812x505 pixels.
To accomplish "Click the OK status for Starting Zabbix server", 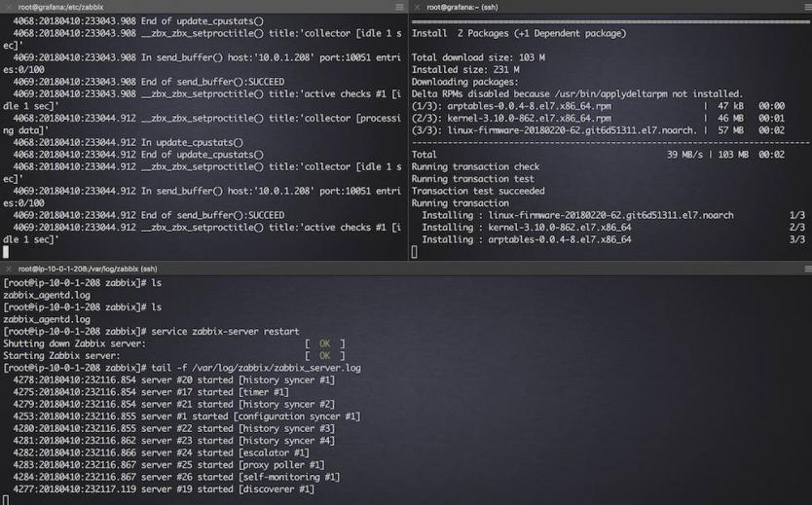I will 324,355.
